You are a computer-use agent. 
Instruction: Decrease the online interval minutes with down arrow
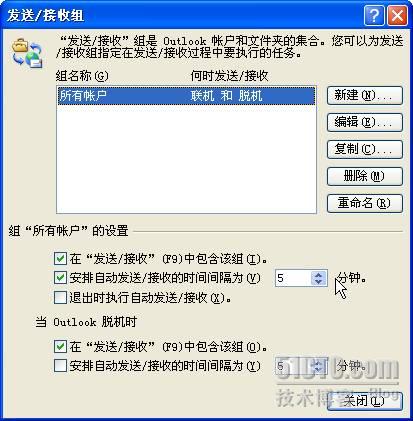pyautogui.click(x=318, y=282)
